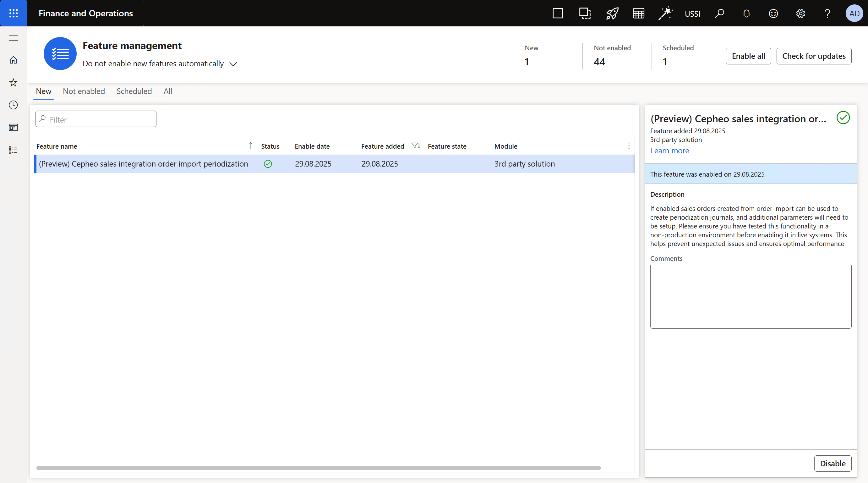The height and width of the screenshot is (483, 868).
Task: Open the app launcher waffle icon
Action: (x=14, y=13)
